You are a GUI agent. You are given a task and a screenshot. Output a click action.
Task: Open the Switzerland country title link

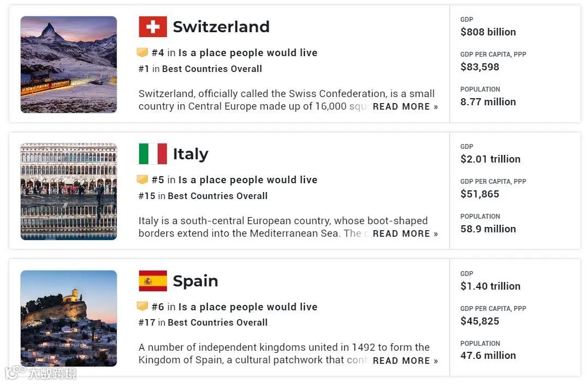point(221,27)
